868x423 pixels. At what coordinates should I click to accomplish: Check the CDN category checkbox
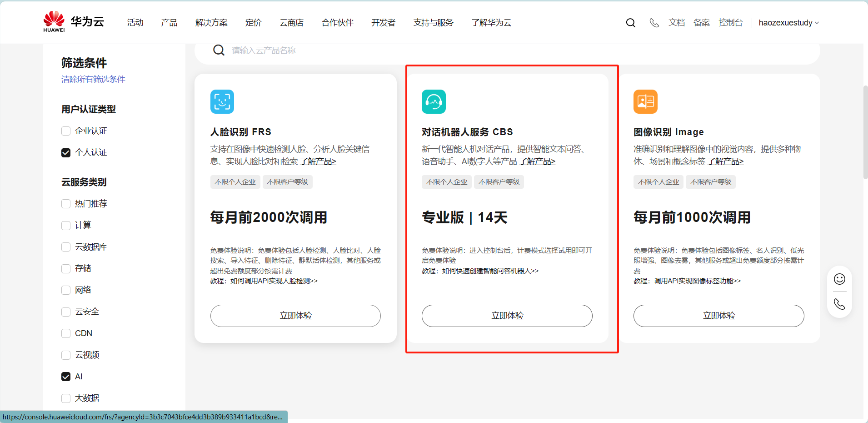tap(66, 333)
